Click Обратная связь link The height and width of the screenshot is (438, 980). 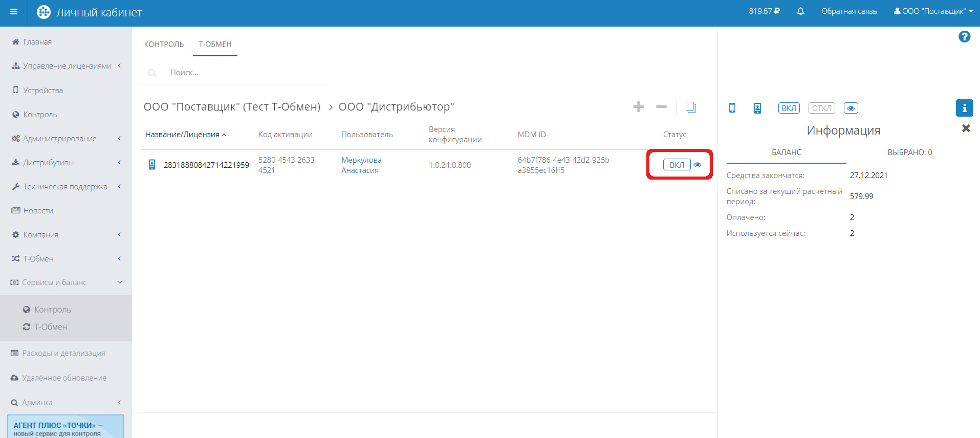pos(849,11)
